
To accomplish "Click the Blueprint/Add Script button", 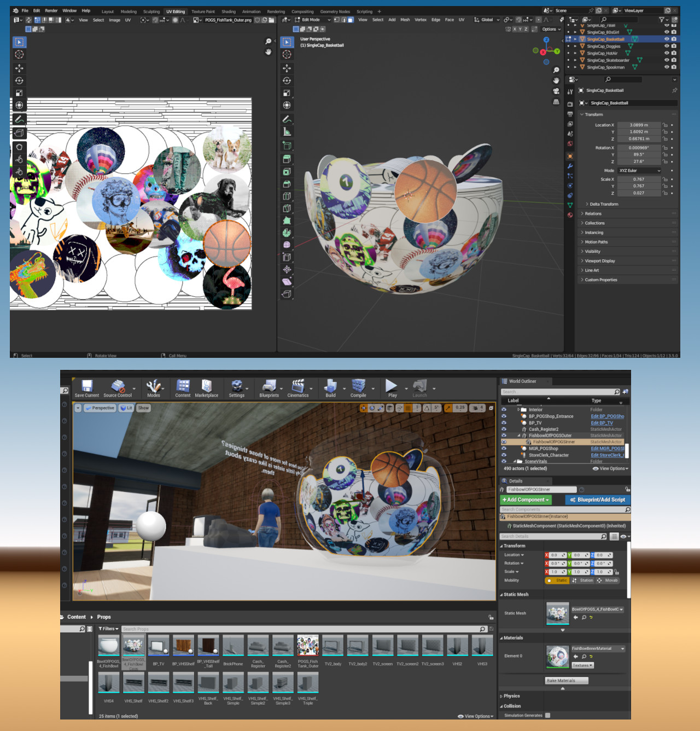I will point(598,500).
